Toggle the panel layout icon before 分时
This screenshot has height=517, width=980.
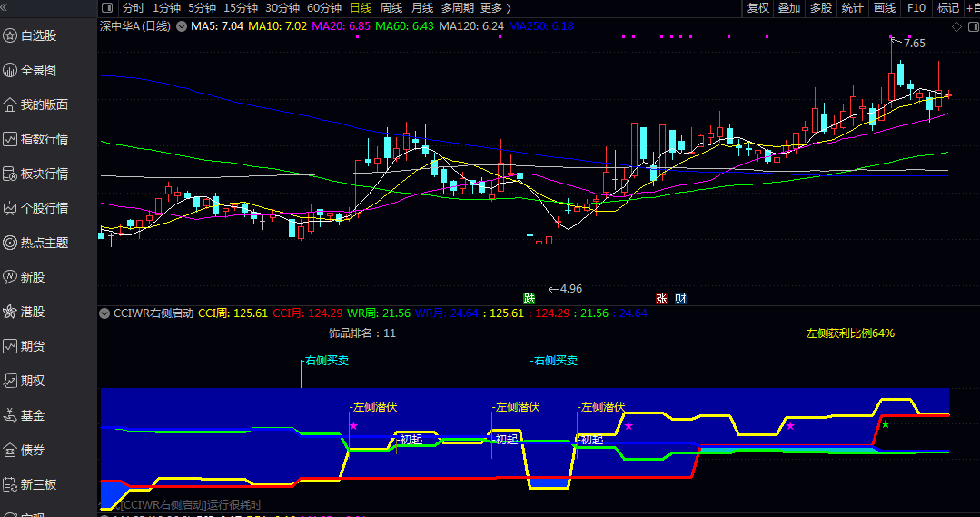(x=107, y=7)
